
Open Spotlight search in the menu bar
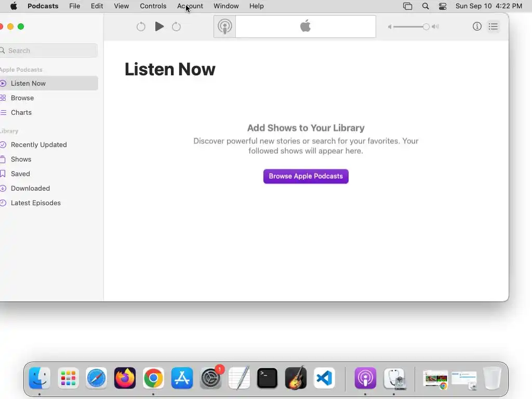point(425,6)
